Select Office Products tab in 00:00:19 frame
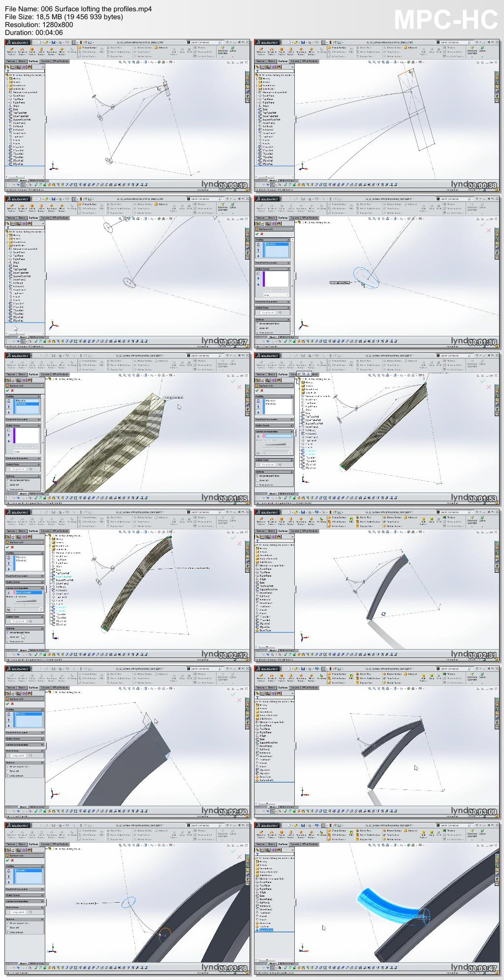504x980 pixels. [61, 61]
